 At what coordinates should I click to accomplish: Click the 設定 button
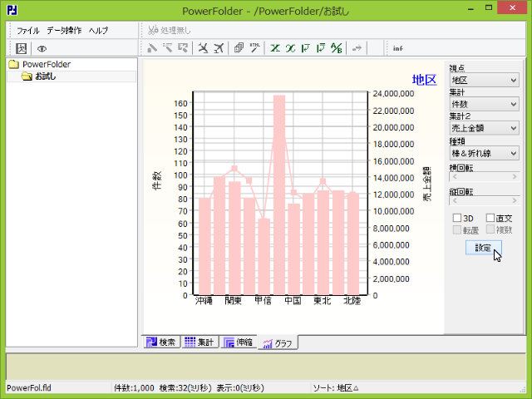[484, 248]
